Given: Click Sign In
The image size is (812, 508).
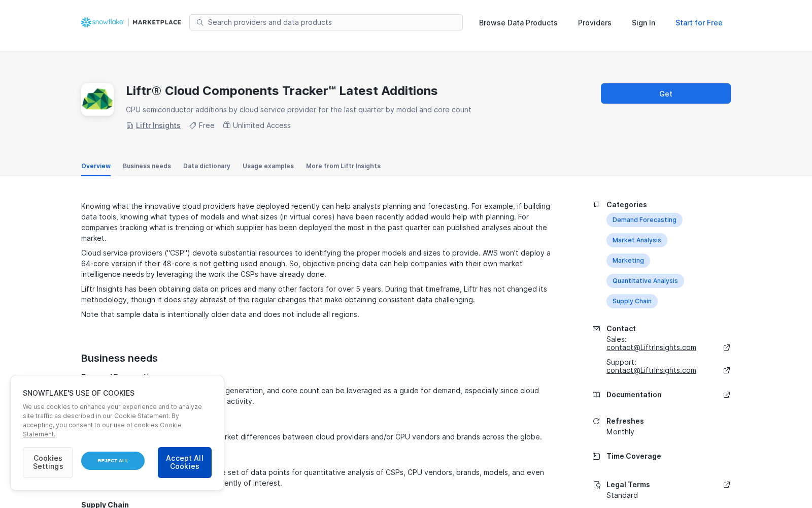Looking at the screenshot, I should [x=644, y=23].
